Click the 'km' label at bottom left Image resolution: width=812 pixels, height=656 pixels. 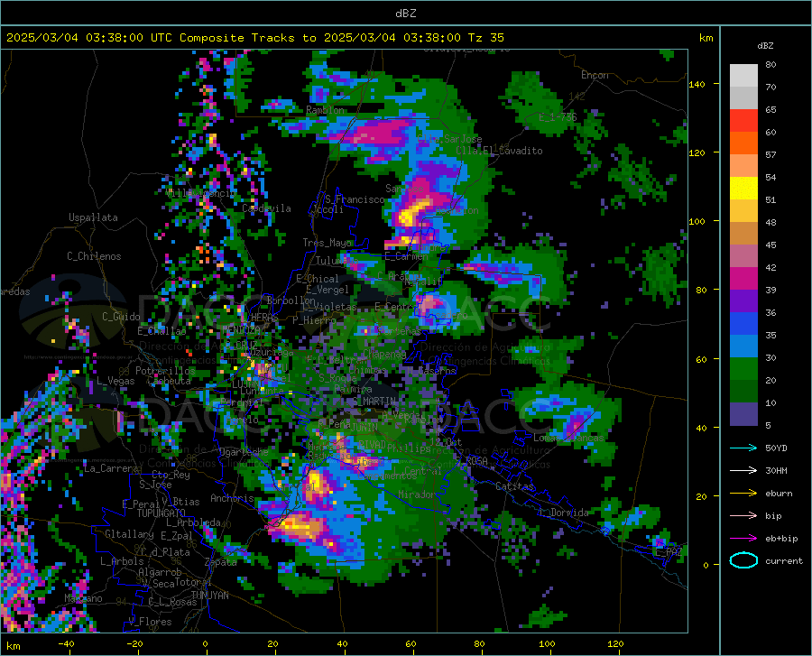click(13, 646)
